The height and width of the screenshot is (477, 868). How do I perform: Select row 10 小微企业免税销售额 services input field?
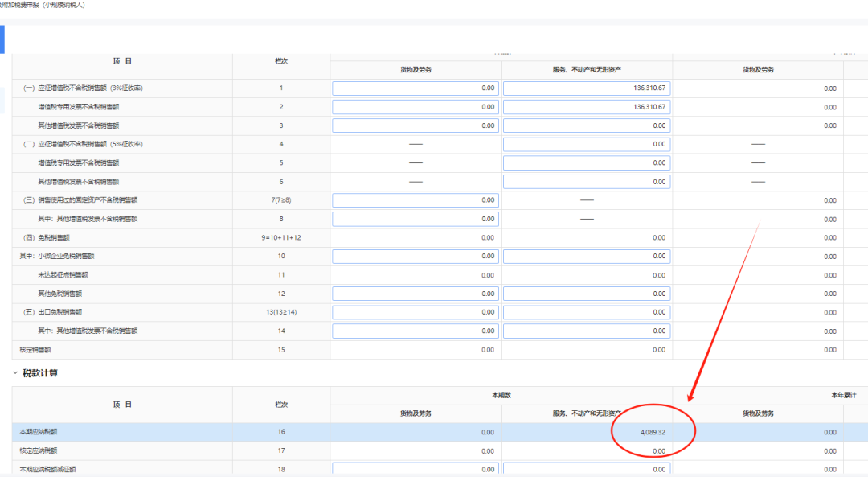point(586,257)
